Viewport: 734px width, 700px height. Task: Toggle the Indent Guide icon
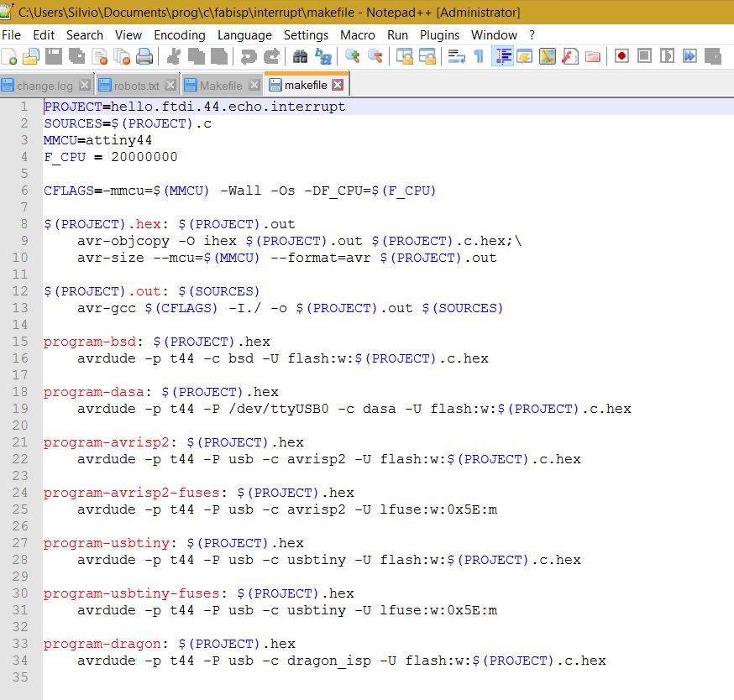point(503,56)
